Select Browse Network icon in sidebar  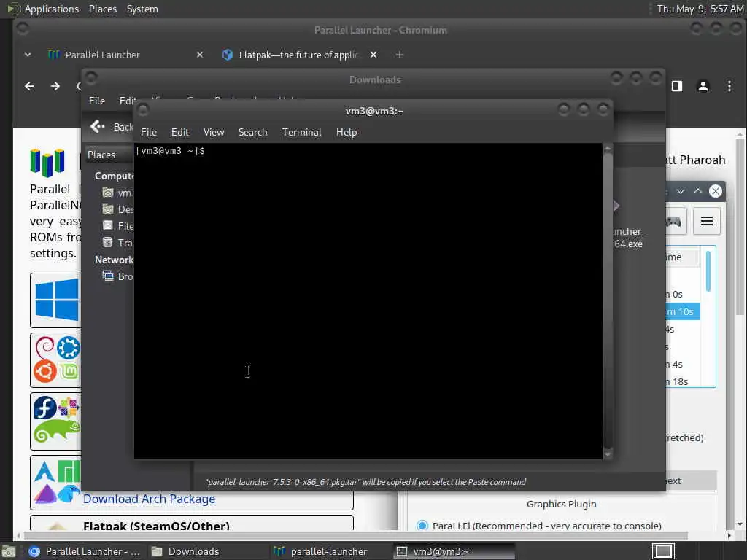tap(108, 276)
